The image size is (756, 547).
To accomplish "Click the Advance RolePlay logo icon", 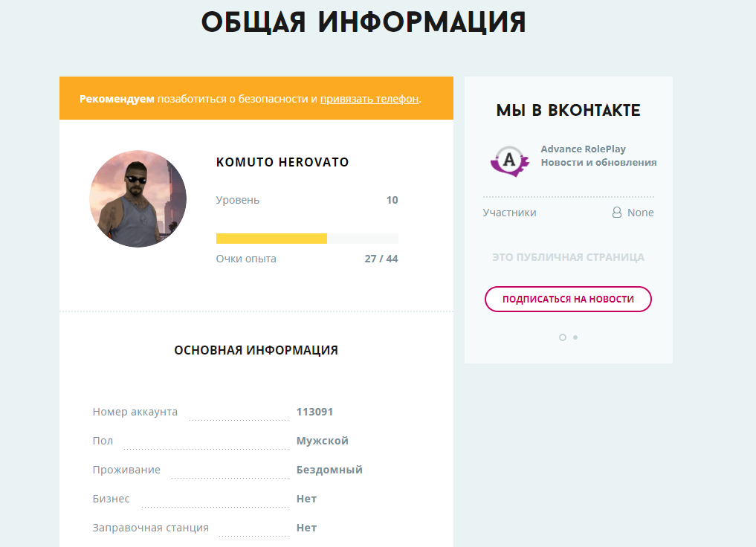I will pos(509,158).
